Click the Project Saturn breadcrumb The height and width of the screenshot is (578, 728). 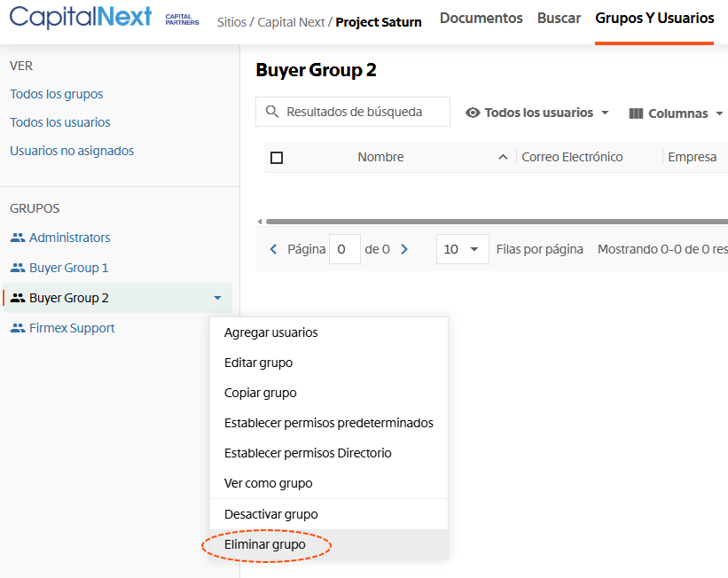pos(379,22)
